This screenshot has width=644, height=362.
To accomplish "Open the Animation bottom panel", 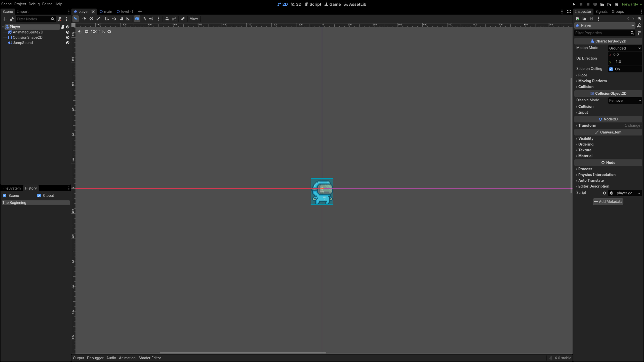I will 127,358.
